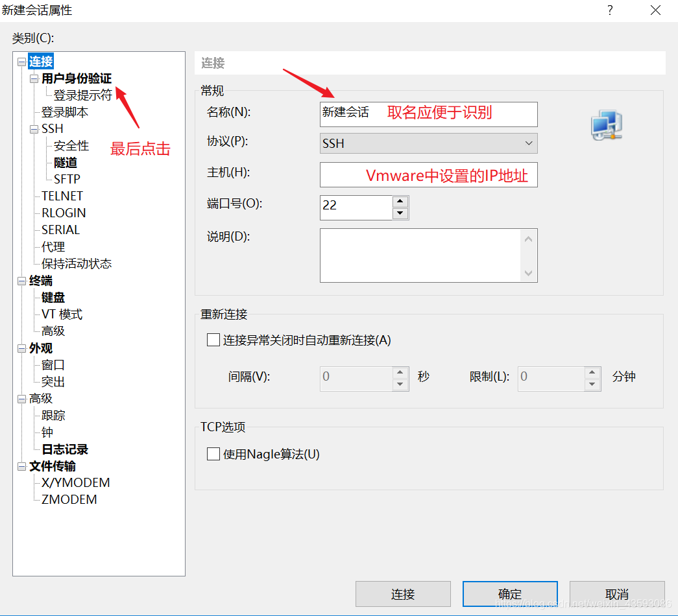The width and height of the screenshot is (678, 616).
Task: Select X/YMODEM in the tree
Action: (x=76, y=483)
